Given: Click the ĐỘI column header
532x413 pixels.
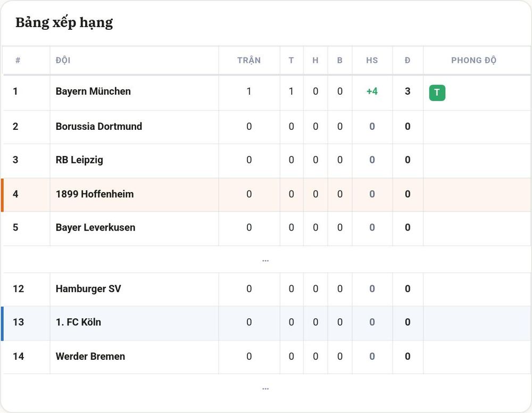Looking at the screenshot, I should tap(63, 60).
